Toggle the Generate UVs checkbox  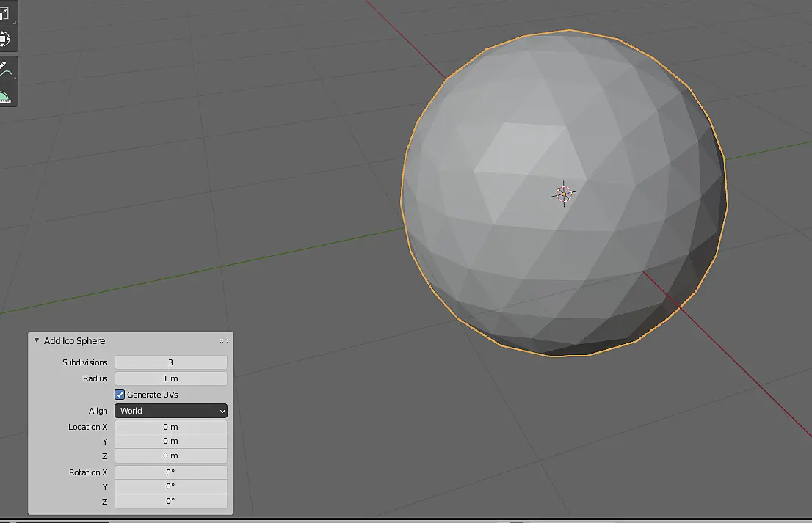[x=120, y=395]
